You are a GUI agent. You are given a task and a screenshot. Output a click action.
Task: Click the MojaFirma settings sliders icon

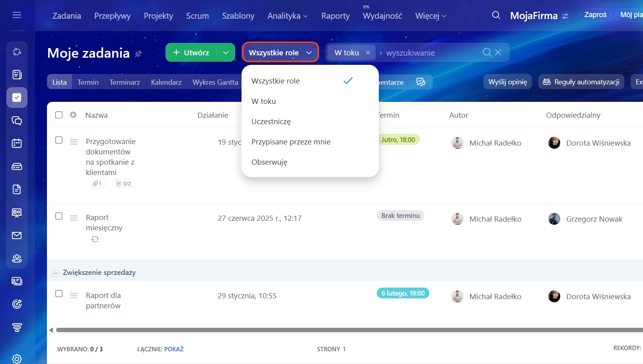(565, 16)
